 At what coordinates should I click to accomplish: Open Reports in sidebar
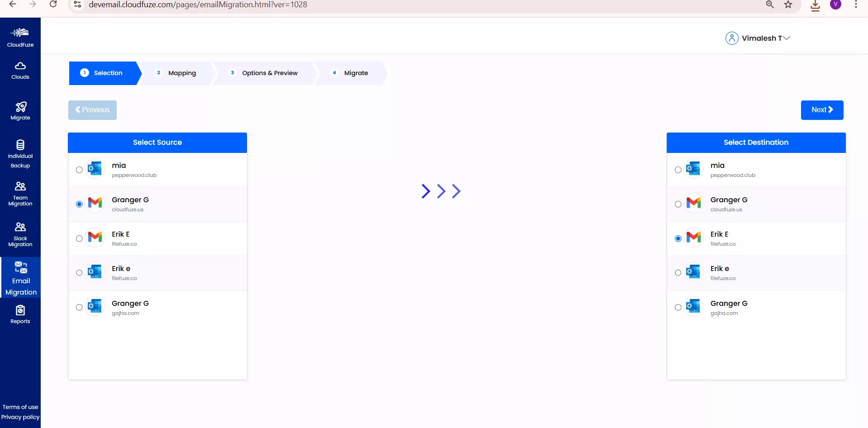(x=20, y=314)
